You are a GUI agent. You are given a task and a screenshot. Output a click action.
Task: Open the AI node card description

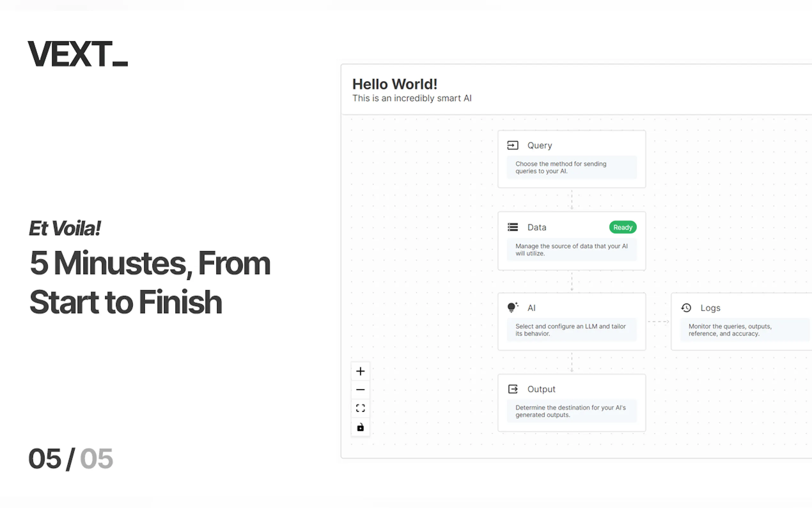(571, 330)
